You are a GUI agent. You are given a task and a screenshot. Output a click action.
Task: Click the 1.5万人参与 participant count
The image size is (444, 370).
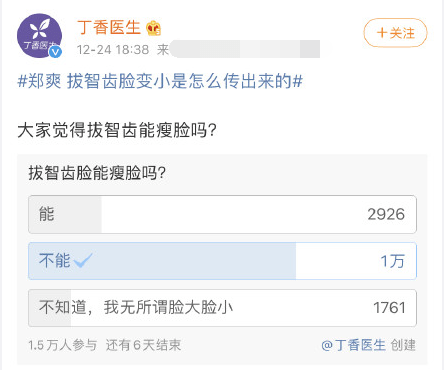[x=63, y=345]
